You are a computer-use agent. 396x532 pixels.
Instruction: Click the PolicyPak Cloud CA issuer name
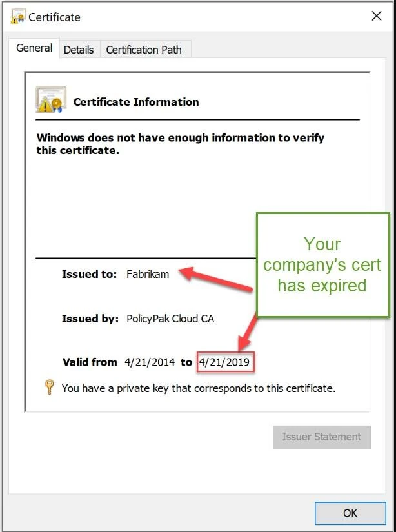pyautogui.click(x=170, y=319)
